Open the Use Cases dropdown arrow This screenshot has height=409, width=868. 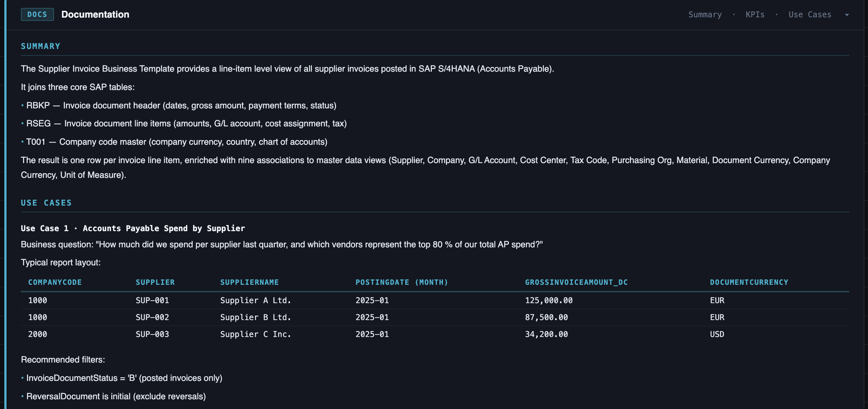[x=847, y=14]
